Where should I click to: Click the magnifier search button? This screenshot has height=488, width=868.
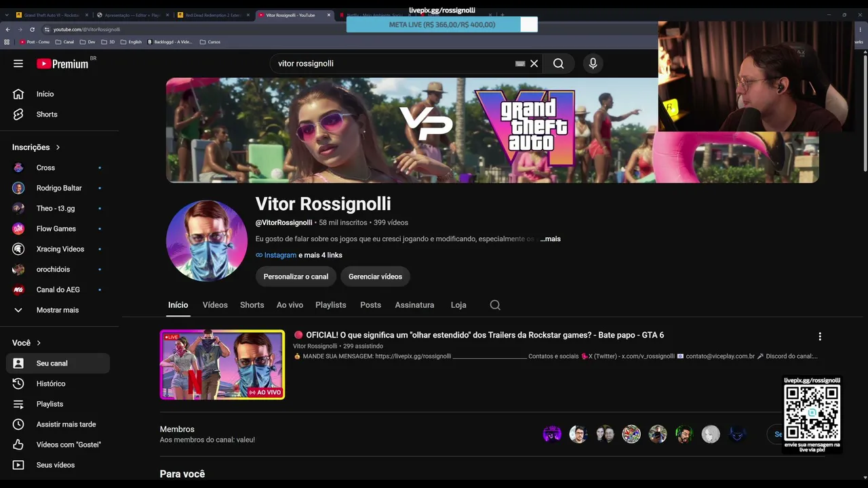[558, 64]
